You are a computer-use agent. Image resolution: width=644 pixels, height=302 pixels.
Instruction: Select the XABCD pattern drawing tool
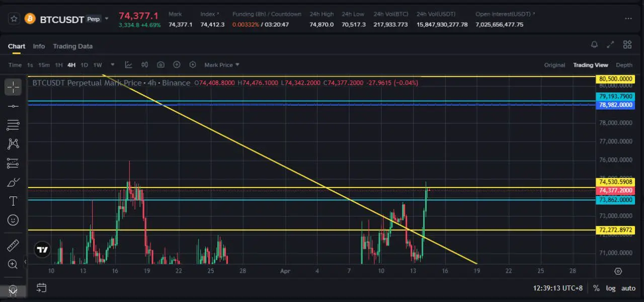coord(13,144)
